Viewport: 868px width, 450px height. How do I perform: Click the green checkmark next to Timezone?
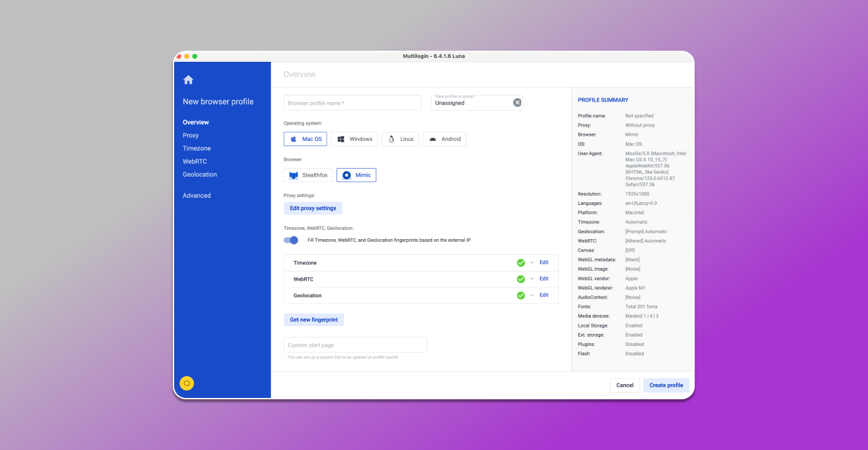520,262
